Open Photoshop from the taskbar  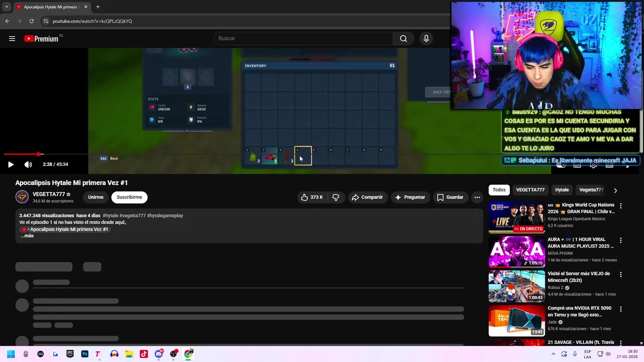85,354
